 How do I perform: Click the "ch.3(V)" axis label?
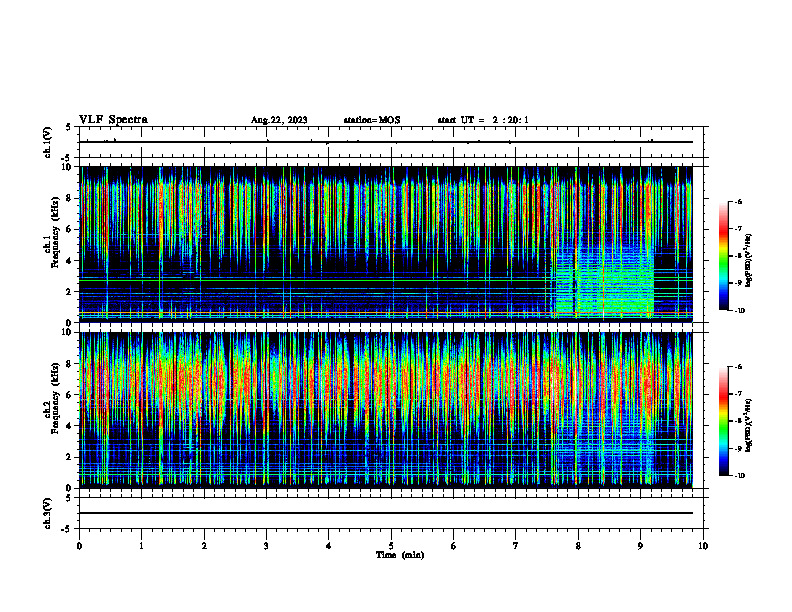47,513
